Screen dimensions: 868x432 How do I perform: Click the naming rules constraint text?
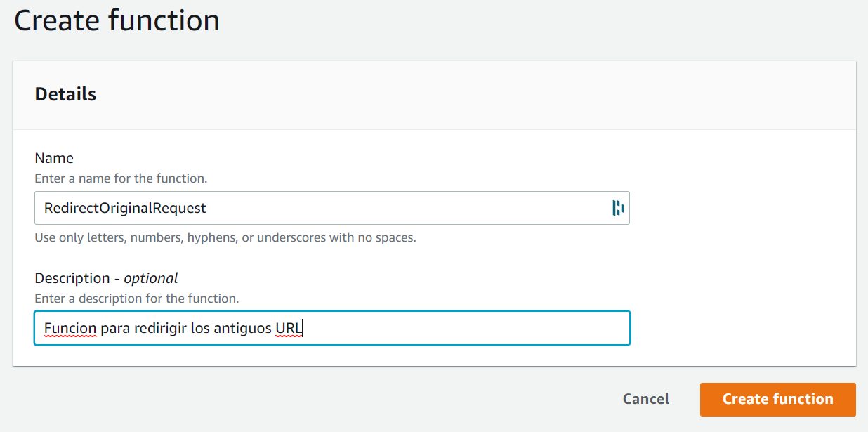[225, 237]
